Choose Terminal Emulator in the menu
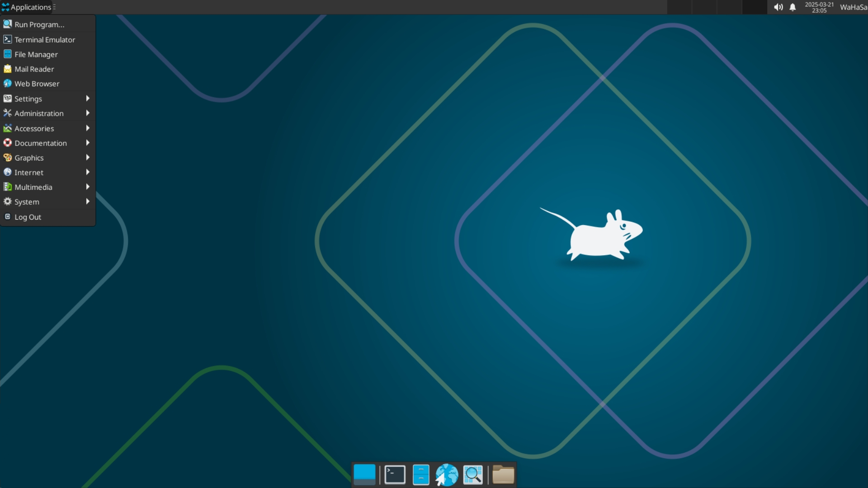The image size is (868, 488). pyautogui.click(x=45, y=40)
